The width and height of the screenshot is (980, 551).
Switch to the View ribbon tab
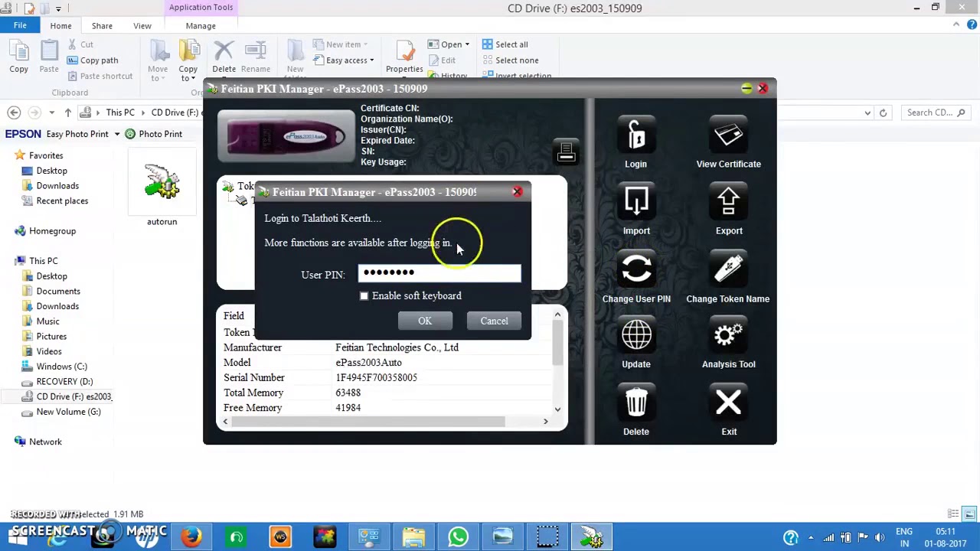[x=142, y=25]
